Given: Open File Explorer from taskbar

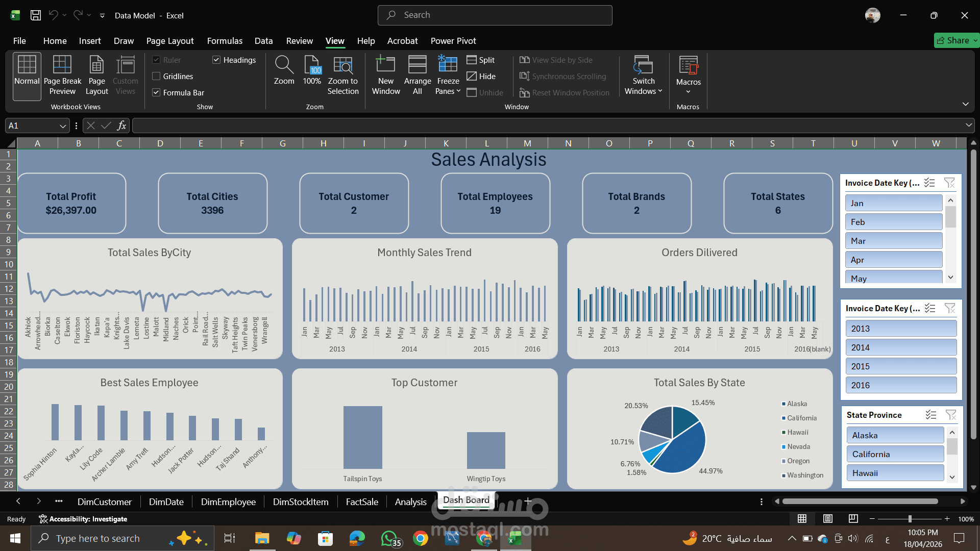Looking at the screenshot, I should 262,538.
